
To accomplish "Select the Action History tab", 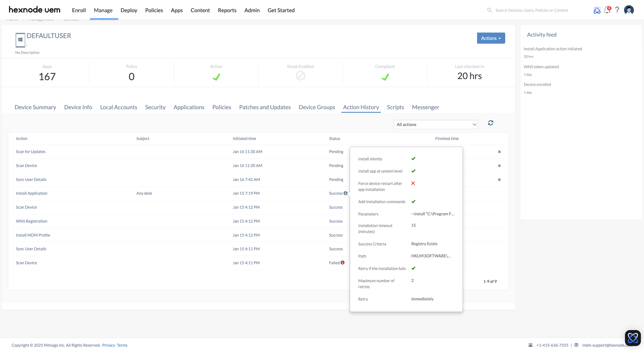I will [361, 107].
